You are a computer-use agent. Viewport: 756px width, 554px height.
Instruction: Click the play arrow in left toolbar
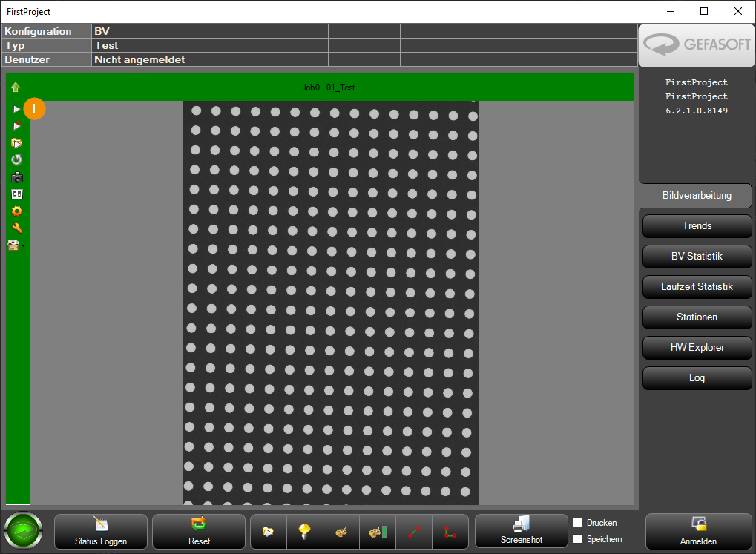tap(16, 110)
